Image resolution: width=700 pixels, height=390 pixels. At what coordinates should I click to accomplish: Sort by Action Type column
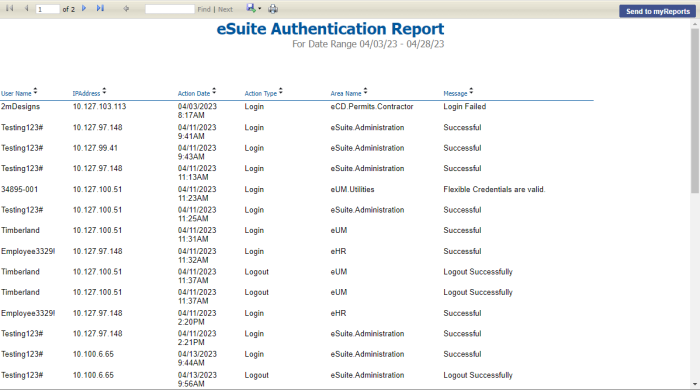pyautogui.click(x=280, y=91)
